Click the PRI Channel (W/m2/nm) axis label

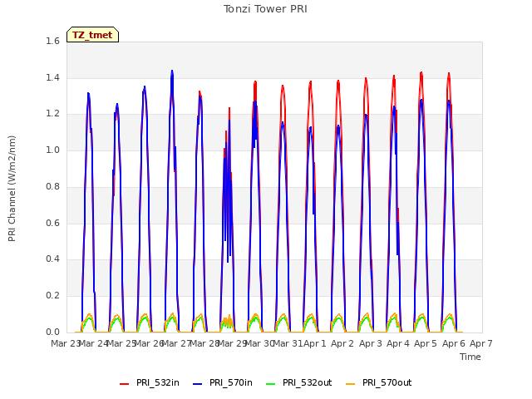tap(12, 189)
